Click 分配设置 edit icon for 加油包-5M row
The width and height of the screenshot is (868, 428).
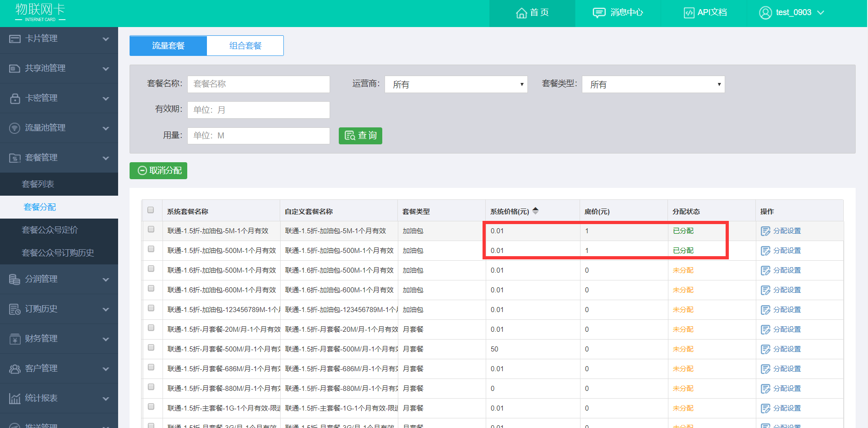(765, 231)
